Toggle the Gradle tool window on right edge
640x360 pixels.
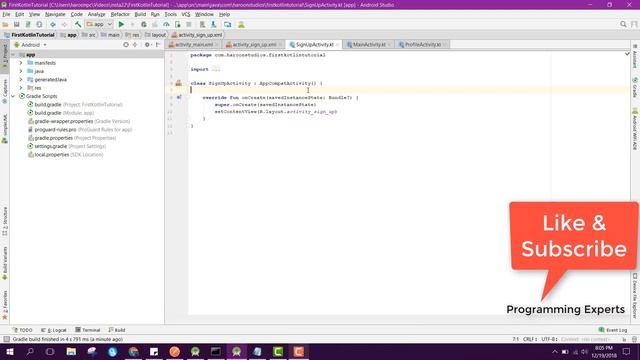pos(635,88)
